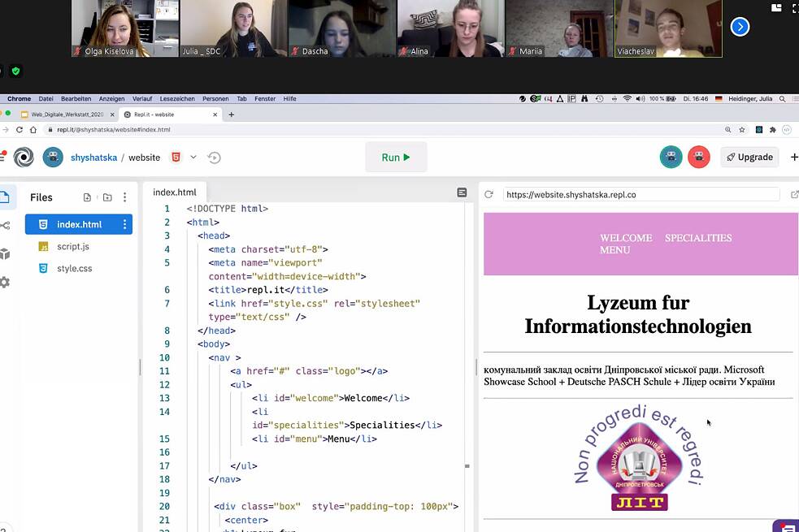799x532 pixels.
Task: Click the Upgrade button
Action: [x=749, y=158]
